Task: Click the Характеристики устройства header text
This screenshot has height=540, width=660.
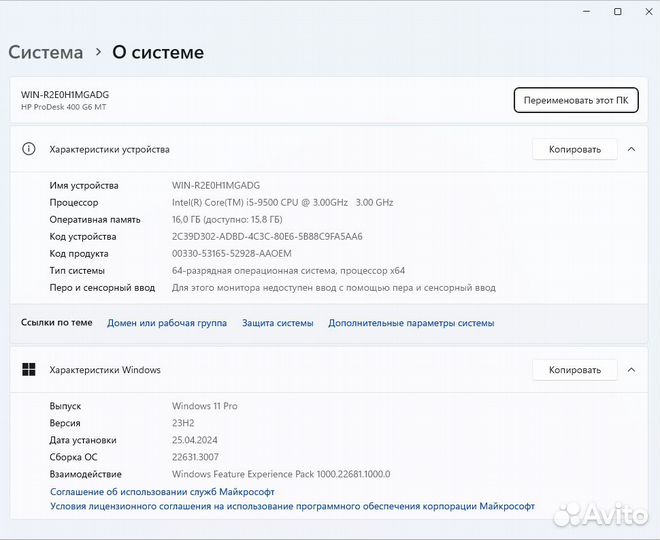Action: (x=109, y=149)
